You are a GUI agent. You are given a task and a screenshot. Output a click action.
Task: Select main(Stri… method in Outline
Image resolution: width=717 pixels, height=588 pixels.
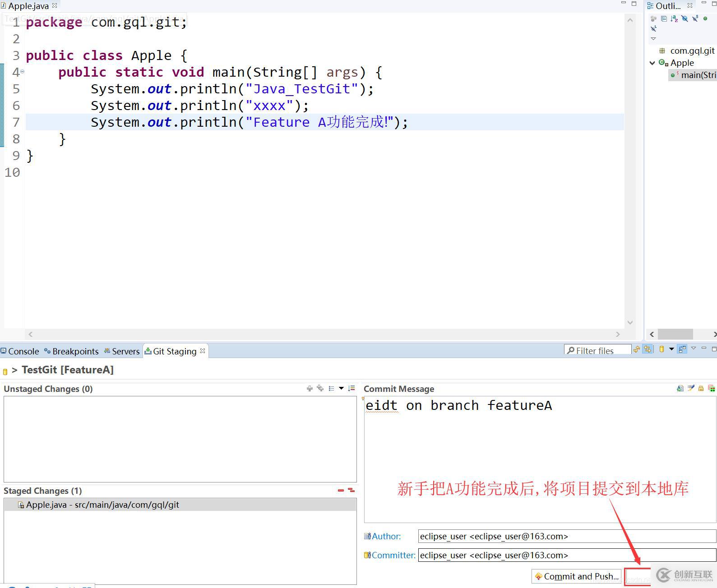tap(694, 75)
